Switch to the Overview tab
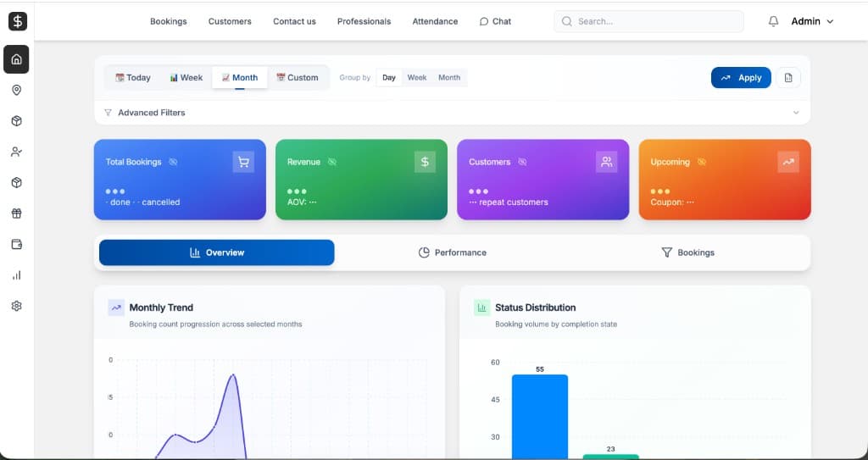Viewport: 868px width, 460px height. click(x=216, y=252)
